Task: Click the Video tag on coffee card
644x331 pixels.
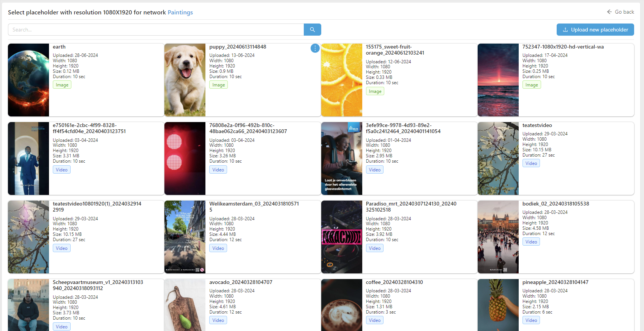Action: coord(374,320)
